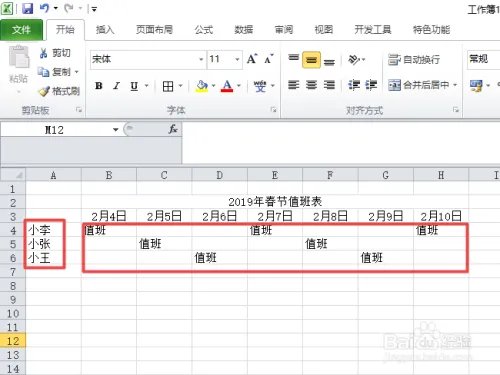The width and height of the screenshot is (500, 375).
Task: Open the 复制 dropdown arrow
Action: coord(77,72)
